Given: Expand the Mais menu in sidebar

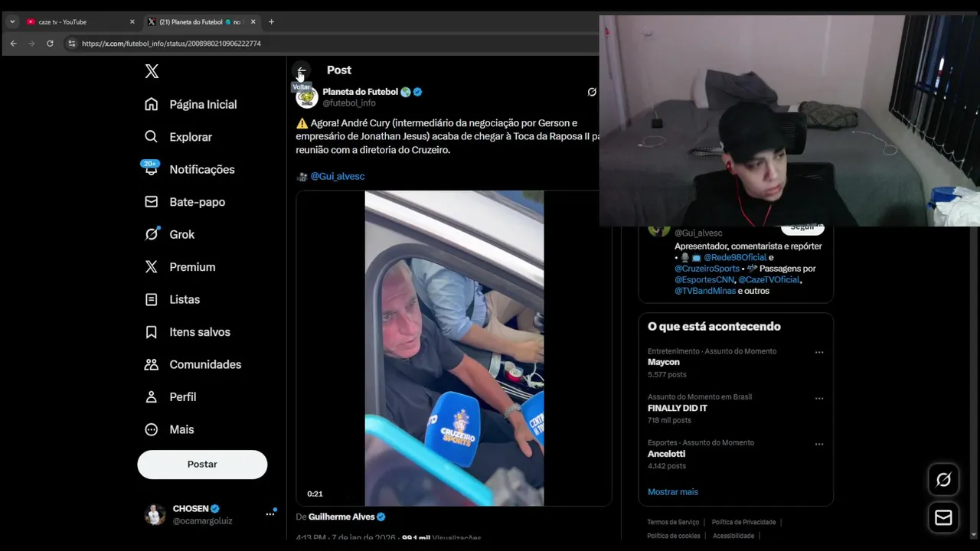Looking at the screenshot, I should (x=169, y=429).
